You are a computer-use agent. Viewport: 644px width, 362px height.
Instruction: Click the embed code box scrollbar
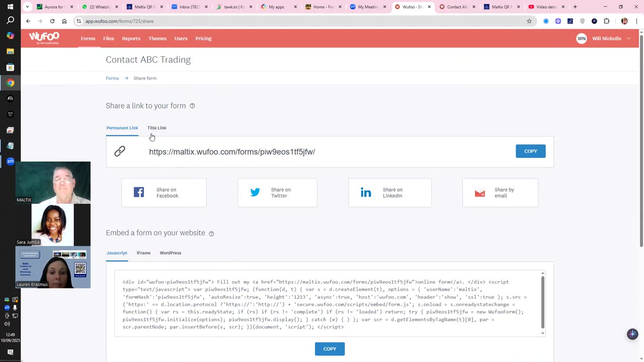click(542, 302)
